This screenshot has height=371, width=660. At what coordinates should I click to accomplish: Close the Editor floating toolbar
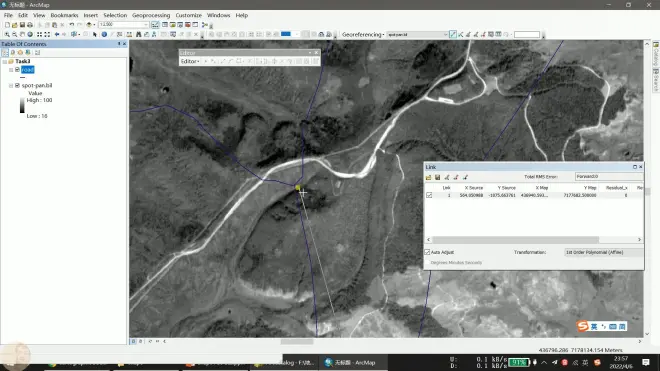(x=316, y=53)
